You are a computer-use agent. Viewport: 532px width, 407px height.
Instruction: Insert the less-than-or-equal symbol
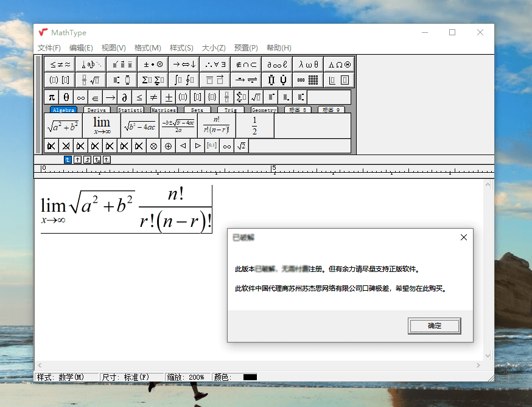[139, 98]
